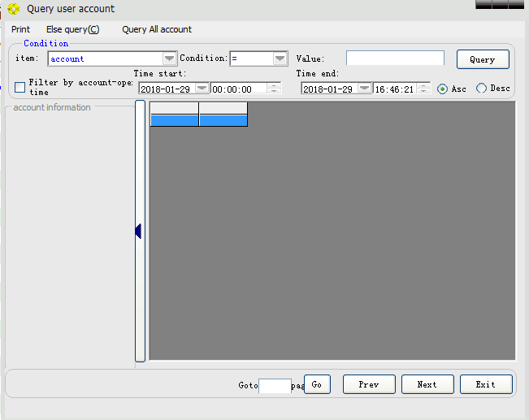
Task: Click the Value input field
Action: [x=395, y=58]
